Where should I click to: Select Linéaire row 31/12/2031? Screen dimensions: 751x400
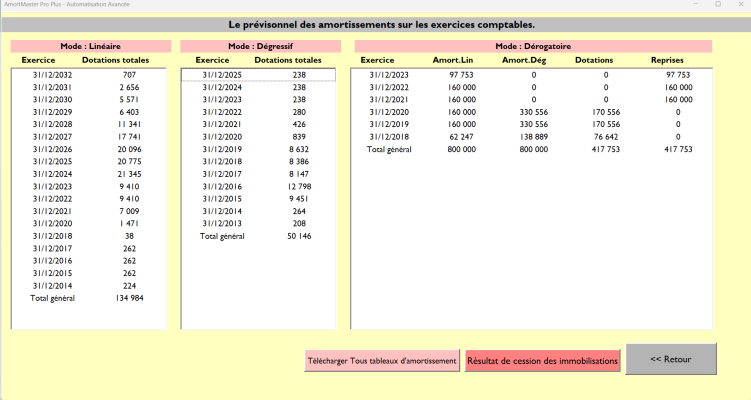tap(89, 87)
